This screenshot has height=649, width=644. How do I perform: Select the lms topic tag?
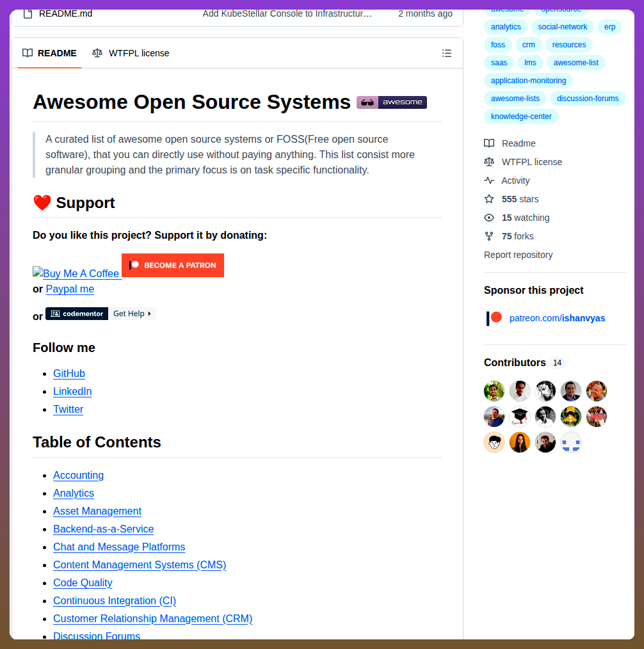[x=530, y=63]
